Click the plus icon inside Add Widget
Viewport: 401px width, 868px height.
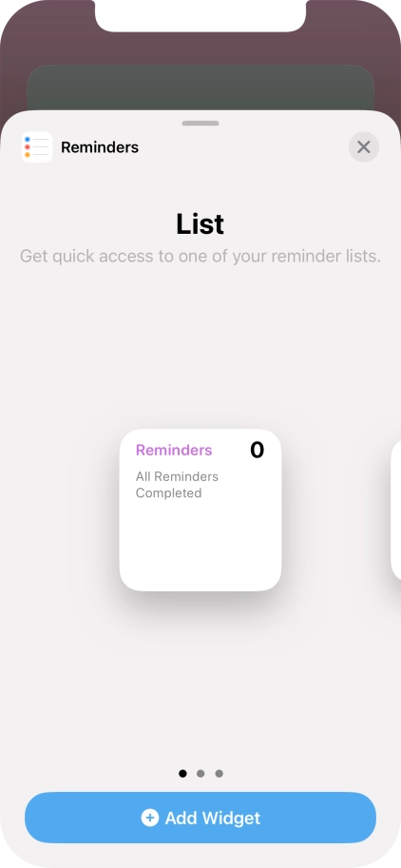150,818
